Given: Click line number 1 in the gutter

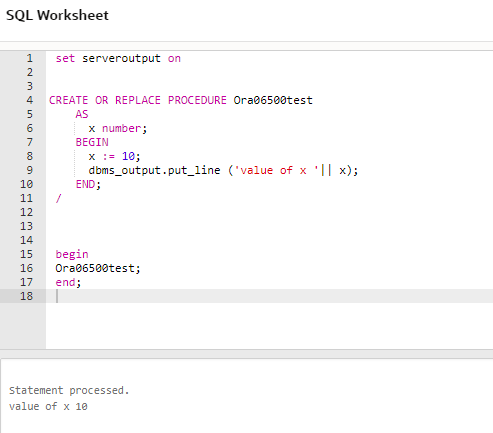Looking at the screenshot, I should (x=30, y=58).
